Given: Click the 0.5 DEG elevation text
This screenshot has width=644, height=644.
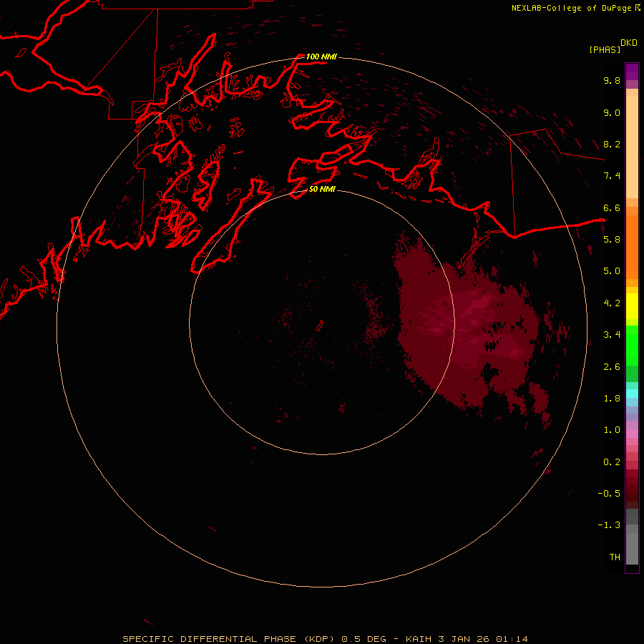Looking at the screenshot, I should pyautogui.click(x=364, y=639).
